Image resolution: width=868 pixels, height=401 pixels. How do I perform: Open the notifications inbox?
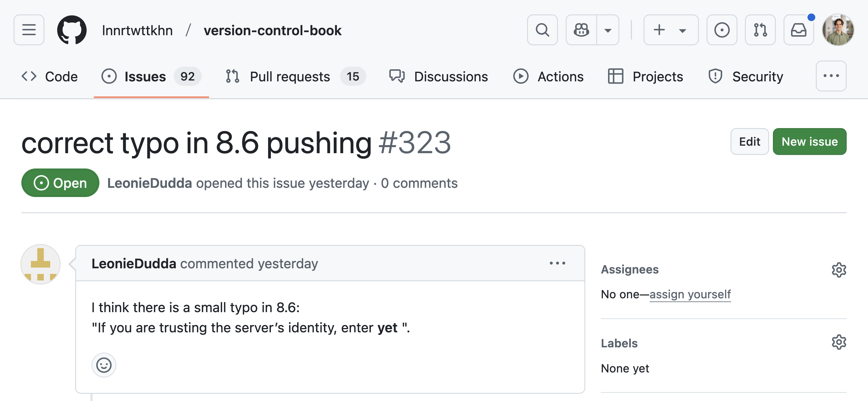point(799,30)
